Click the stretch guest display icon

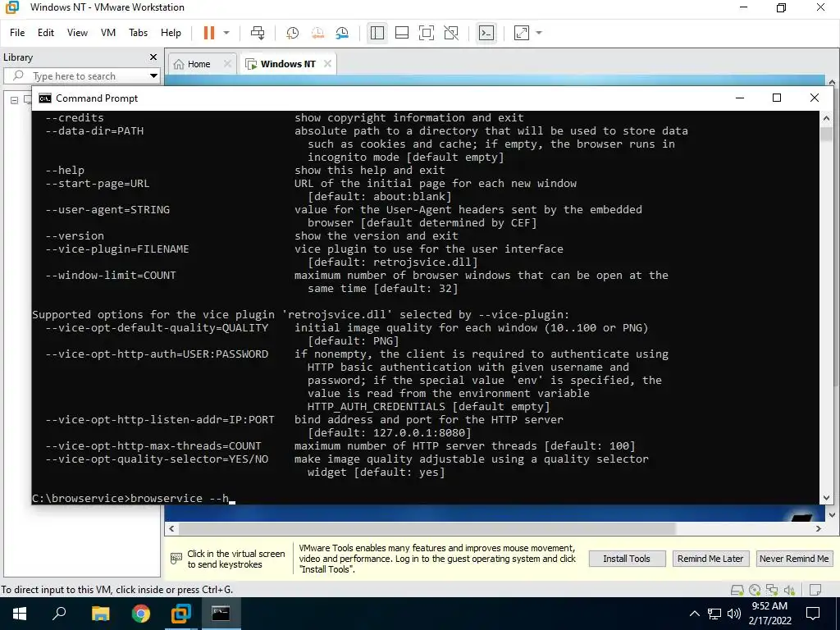[x=522, y=33]
